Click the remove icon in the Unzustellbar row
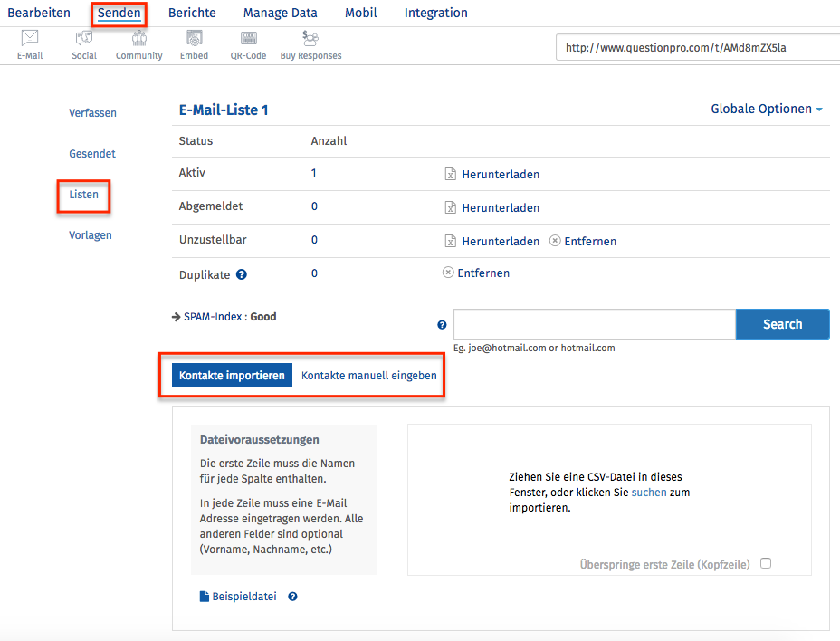Viewport: 840px width, 641px height. point(555,241)
